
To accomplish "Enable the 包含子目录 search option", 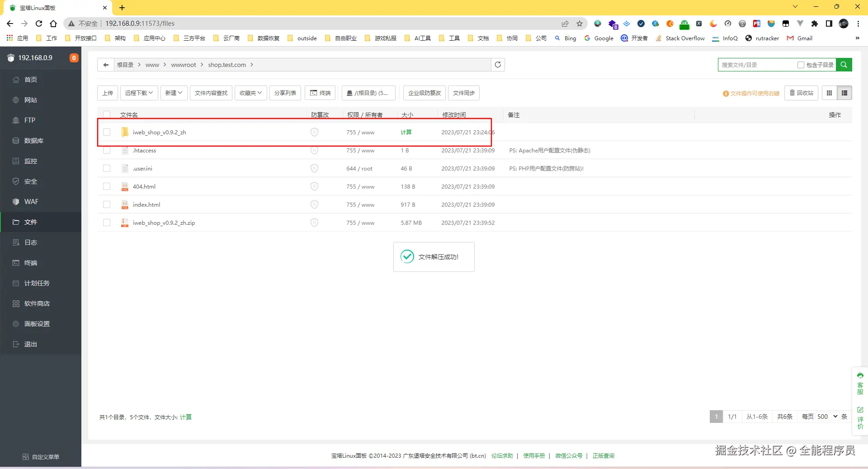I will click(x=801, y=65).
